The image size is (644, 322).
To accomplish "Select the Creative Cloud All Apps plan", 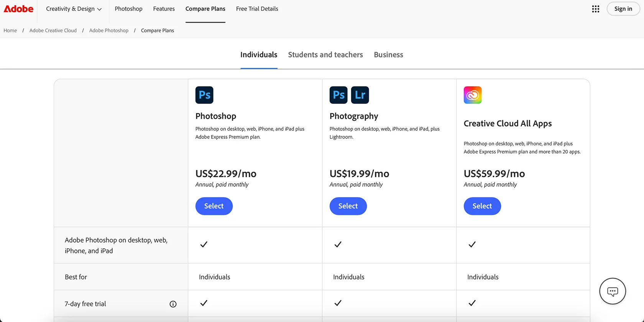I will [482, 206].
